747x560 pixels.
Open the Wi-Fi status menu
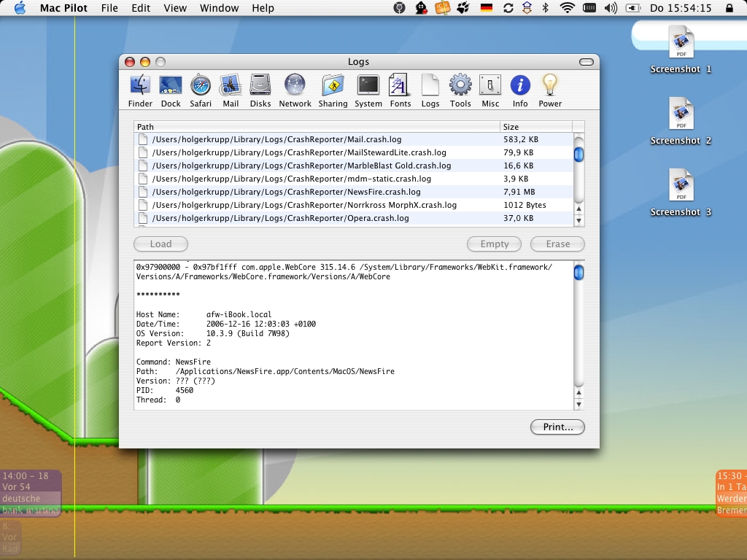[x=567, y=7]
